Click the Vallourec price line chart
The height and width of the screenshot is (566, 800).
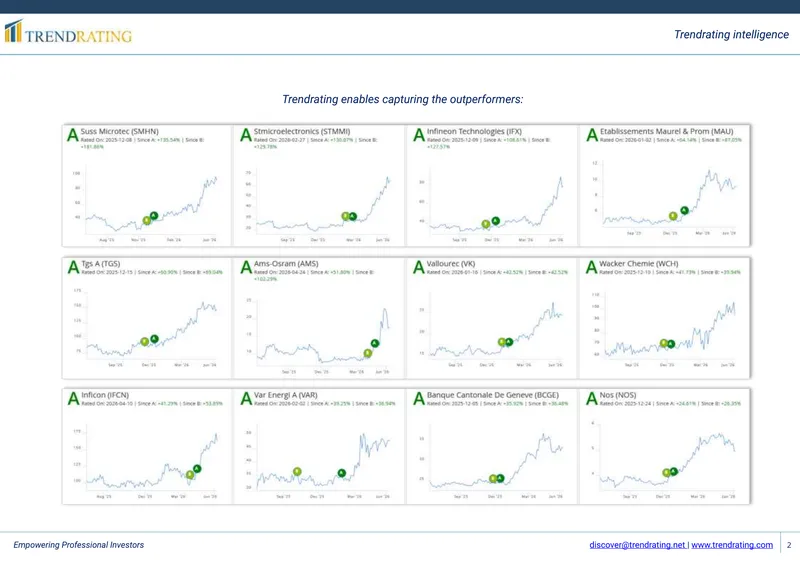[x=493, y=329]
